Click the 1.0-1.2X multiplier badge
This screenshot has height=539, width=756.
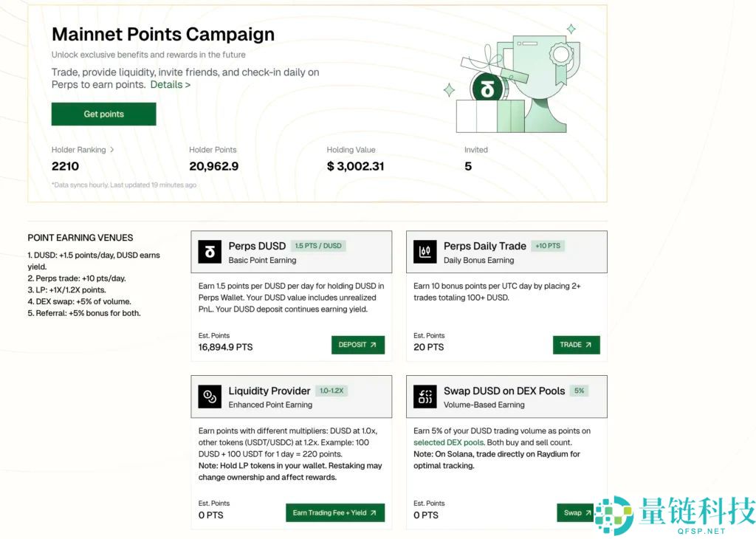[x=331, y=391]
